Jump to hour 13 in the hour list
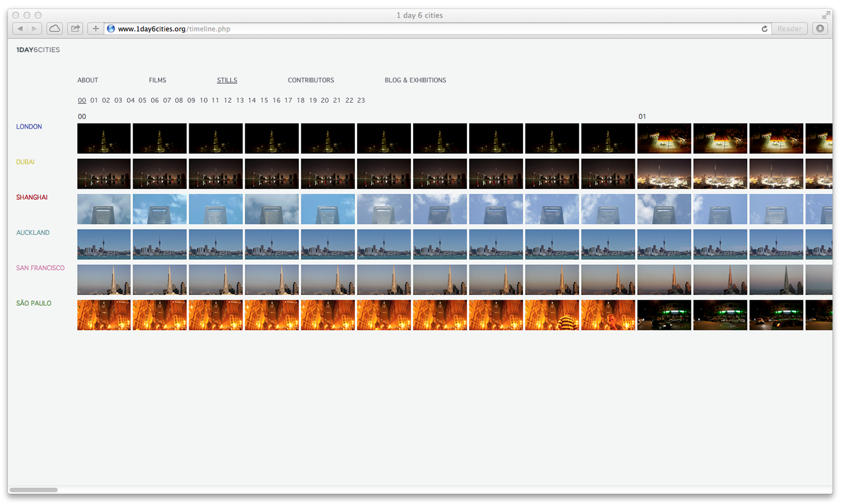This screenshot has width=842, height=504. tap(240, 100)
